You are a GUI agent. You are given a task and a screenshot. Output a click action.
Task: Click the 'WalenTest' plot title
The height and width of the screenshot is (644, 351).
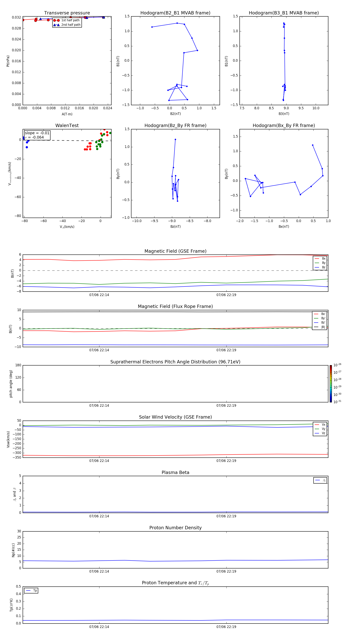point(67,125)
